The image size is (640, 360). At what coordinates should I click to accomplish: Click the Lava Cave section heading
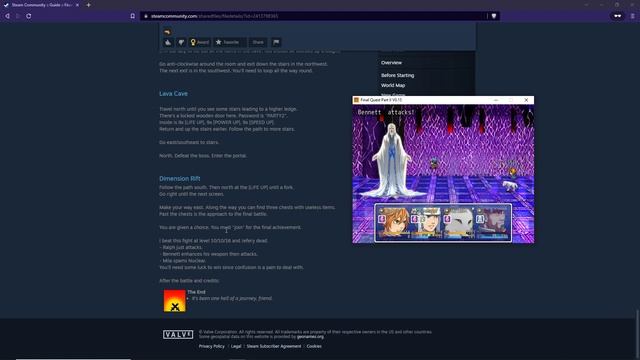173,93
